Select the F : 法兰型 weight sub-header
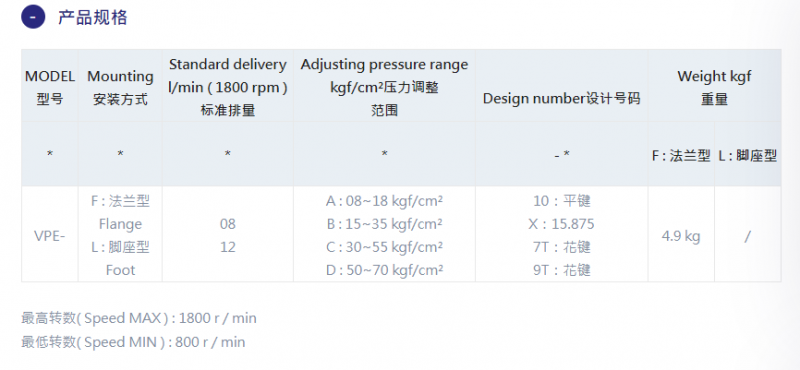The width and height of the screenshot is (800, 370). (681, 156)
